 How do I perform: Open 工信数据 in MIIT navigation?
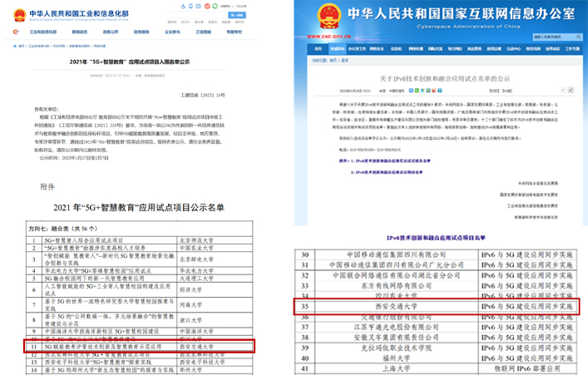coord(203,32)
